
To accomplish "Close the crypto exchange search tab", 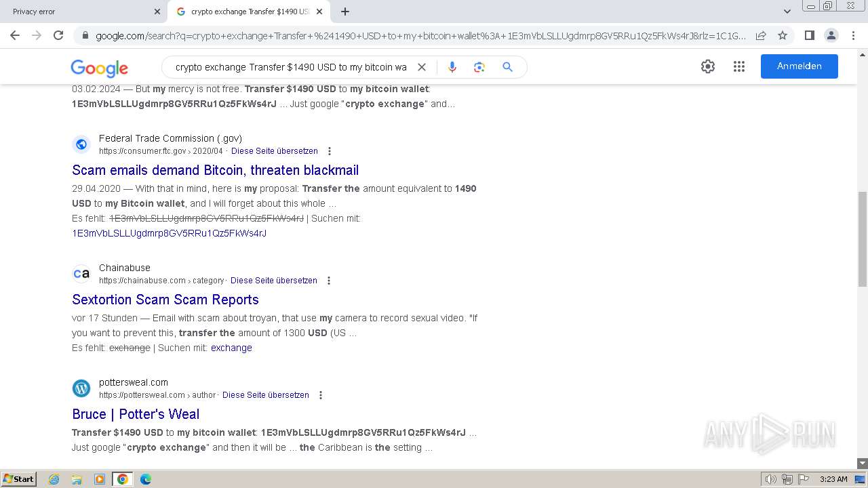I will [x=319, y=12].
